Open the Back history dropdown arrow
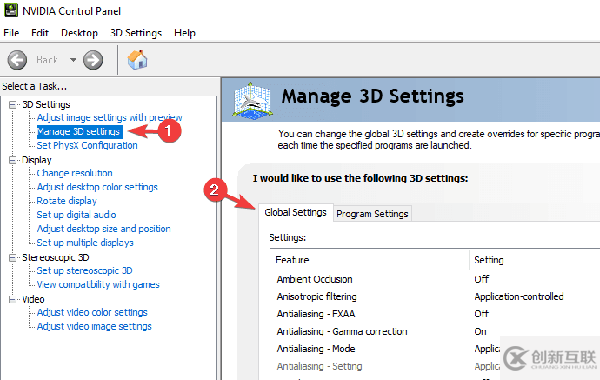 73,60
